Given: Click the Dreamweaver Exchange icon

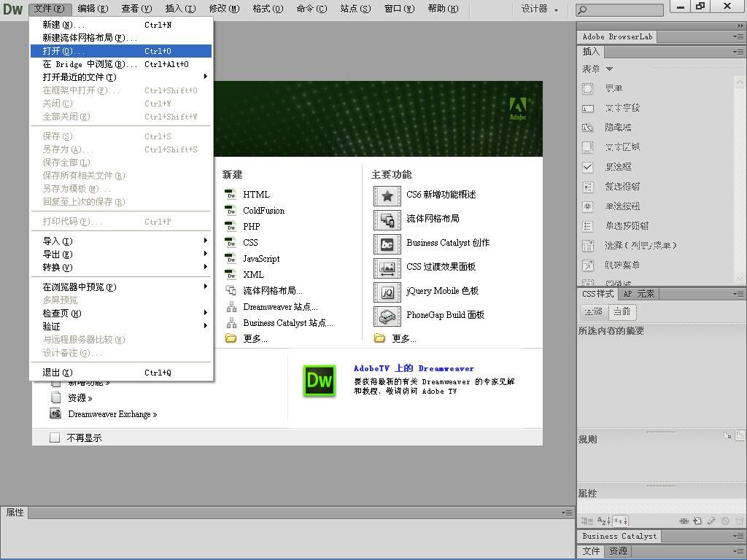Looking at the screenshot, I should [x=55, y=413].
